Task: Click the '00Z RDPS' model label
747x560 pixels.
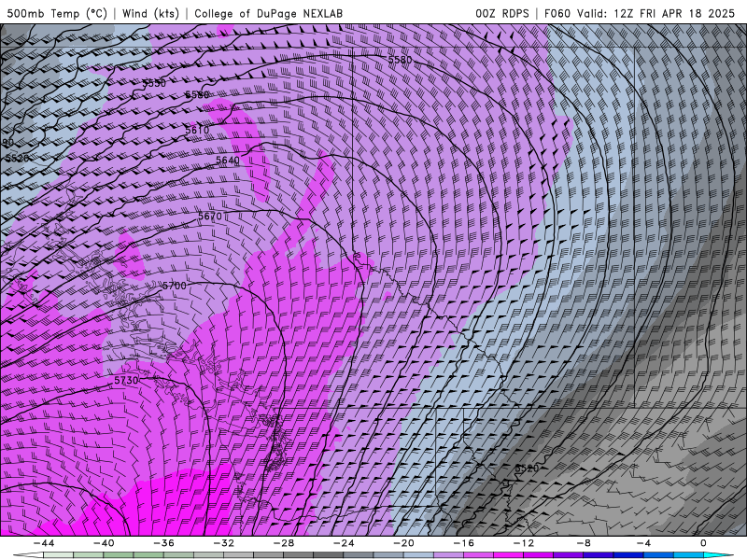Action: coord(502,13)
